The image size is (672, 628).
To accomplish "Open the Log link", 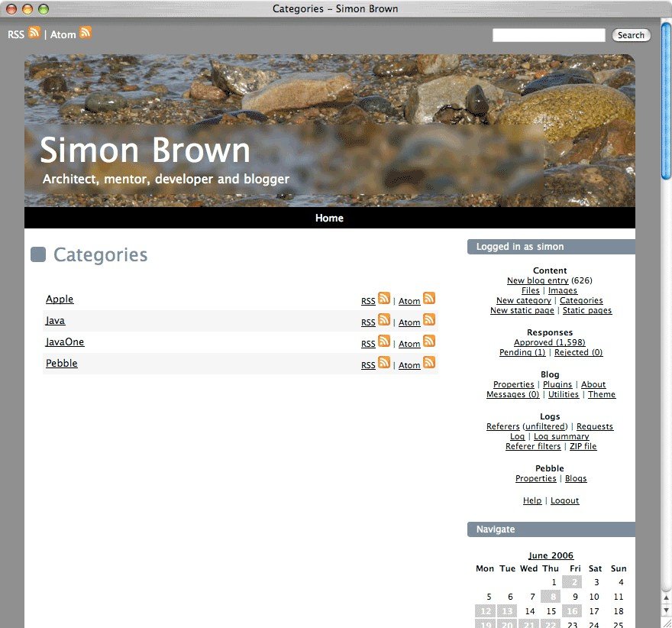I will click(x=517, y=436).
